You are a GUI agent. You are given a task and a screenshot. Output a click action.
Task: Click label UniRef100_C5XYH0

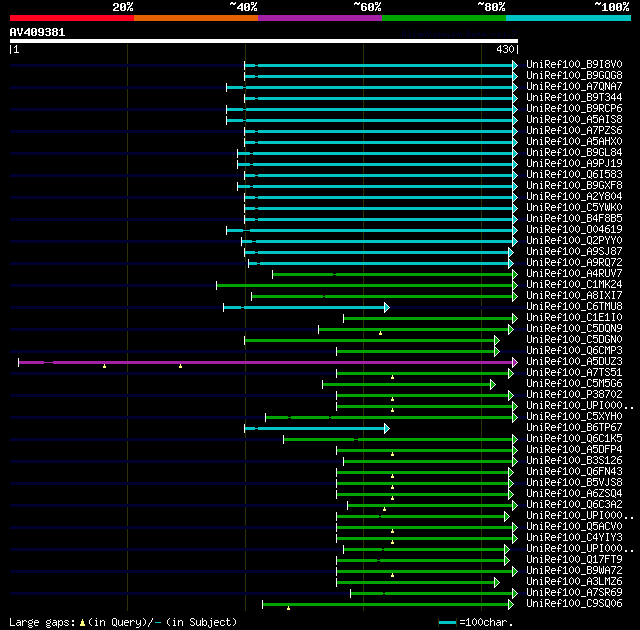574,417
